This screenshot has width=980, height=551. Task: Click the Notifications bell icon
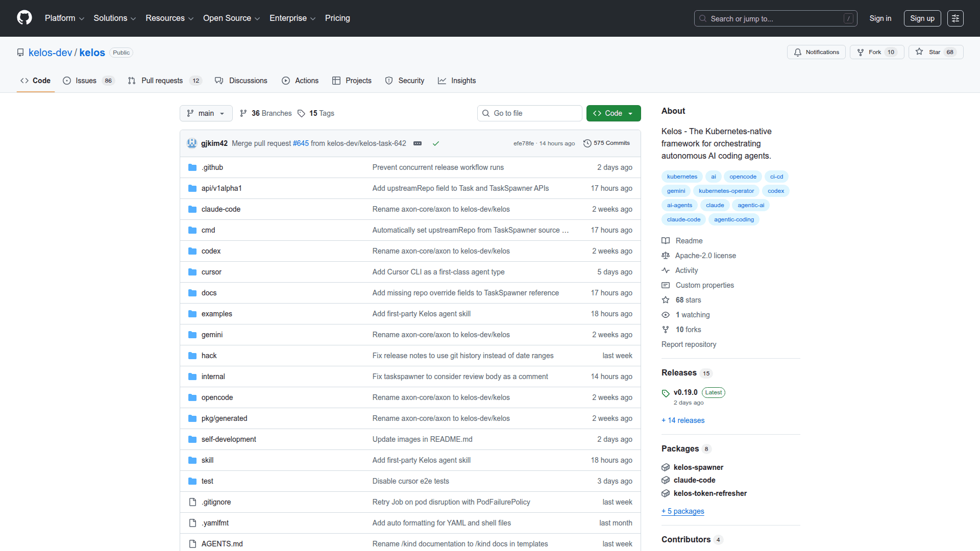coord(798,52)
